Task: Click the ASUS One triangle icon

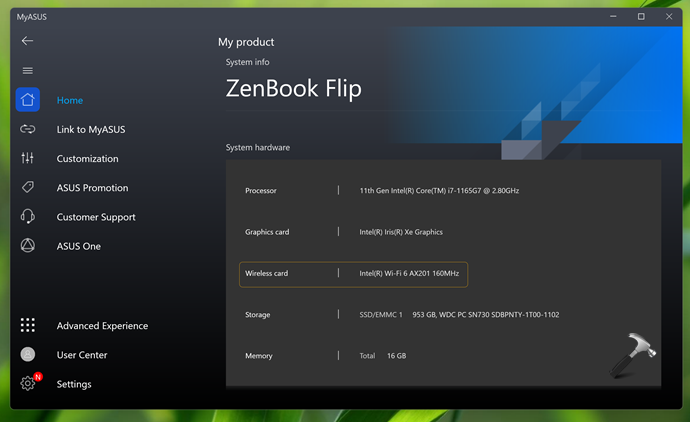Action: pyautogui.click(x=27, y=246)
